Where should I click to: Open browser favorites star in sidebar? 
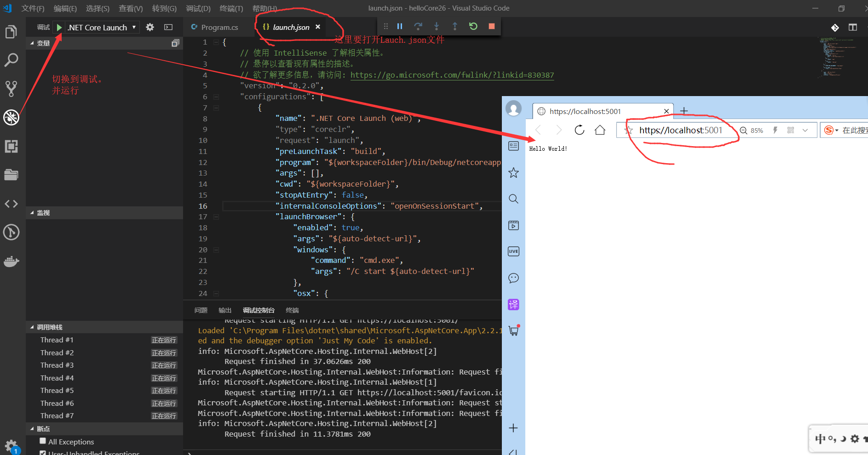coord(513,173)
